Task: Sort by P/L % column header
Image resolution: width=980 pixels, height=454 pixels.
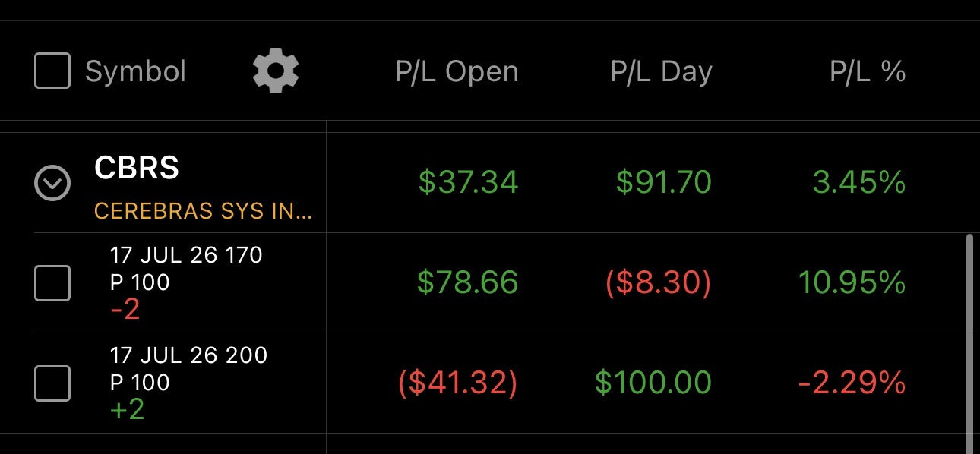Action: [x=868, y=71]
